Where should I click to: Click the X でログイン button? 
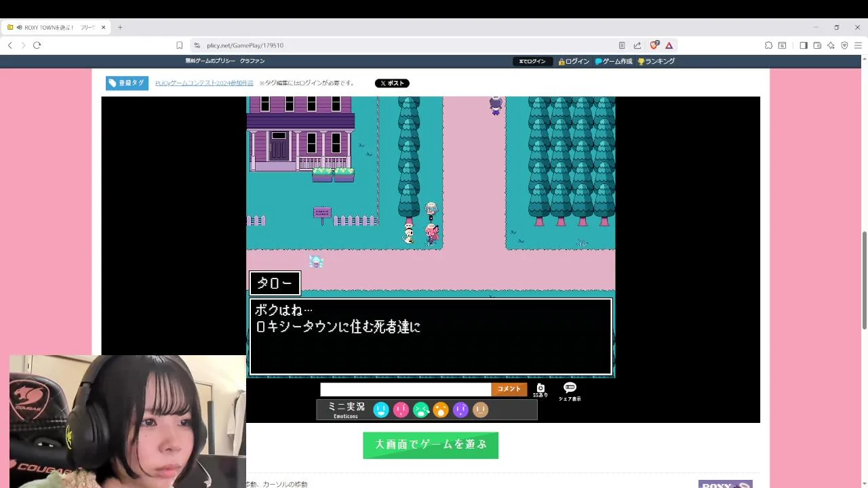[x=532, y=61]
